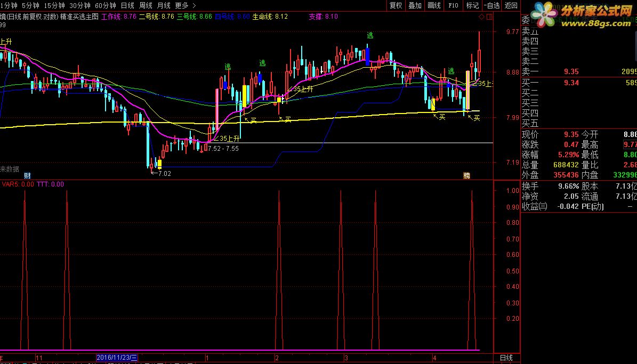Click the 卖一 price 9.35

pos(571,71)
